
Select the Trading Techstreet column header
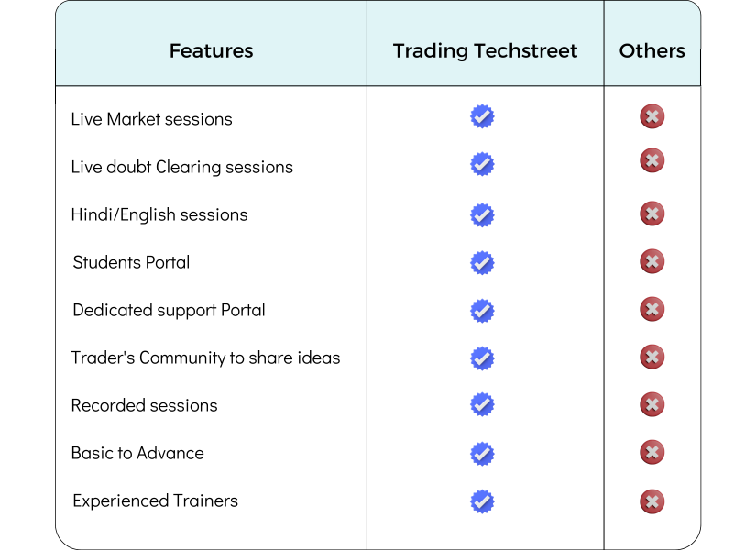[x=485, y=51]
